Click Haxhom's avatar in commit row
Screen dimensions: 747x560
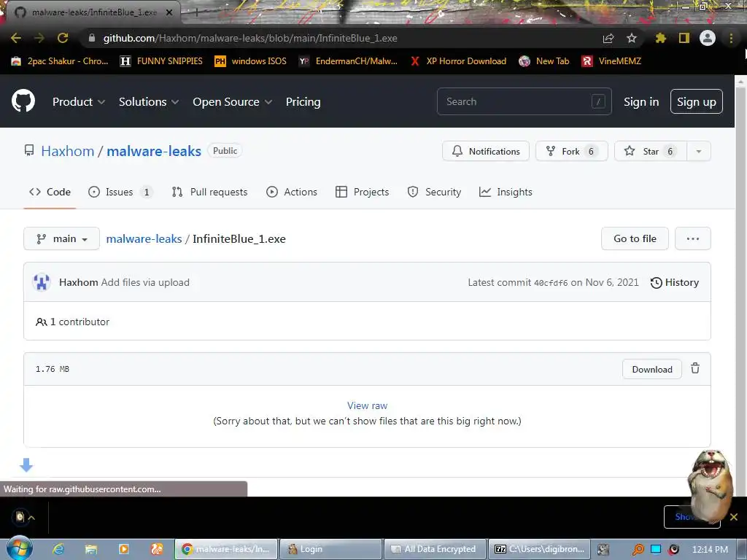tap(42, 282)
